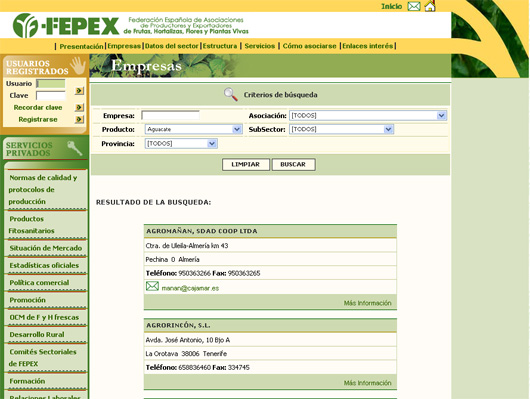The image size is (530, 399).
Task: Click the envelope contact icon in top bar
Action: (x=414, y=6)
